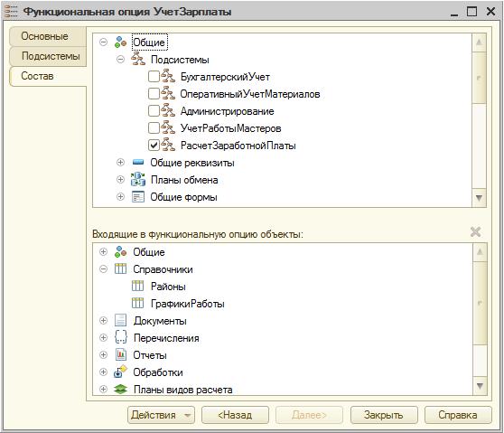Screen dimensions: 504x433
Task: Expand the Планы видов расчета node
Action: click(x=103, y=390)
